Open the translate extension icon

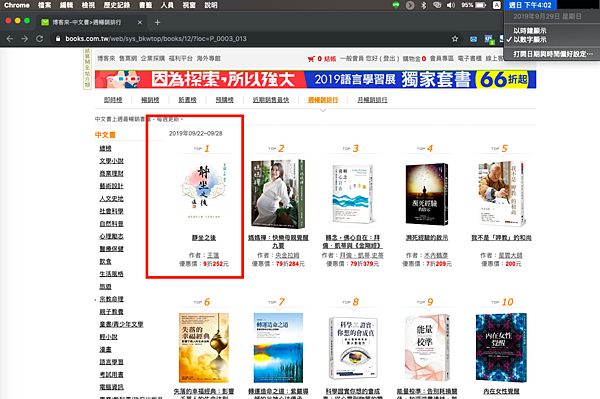coord(489,39)
